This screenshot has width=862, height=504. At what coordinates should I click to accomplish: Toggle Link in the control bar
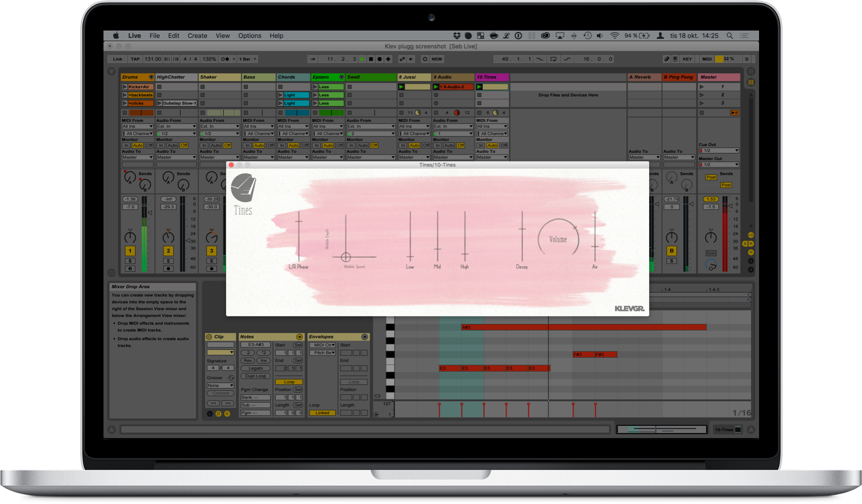118,59
